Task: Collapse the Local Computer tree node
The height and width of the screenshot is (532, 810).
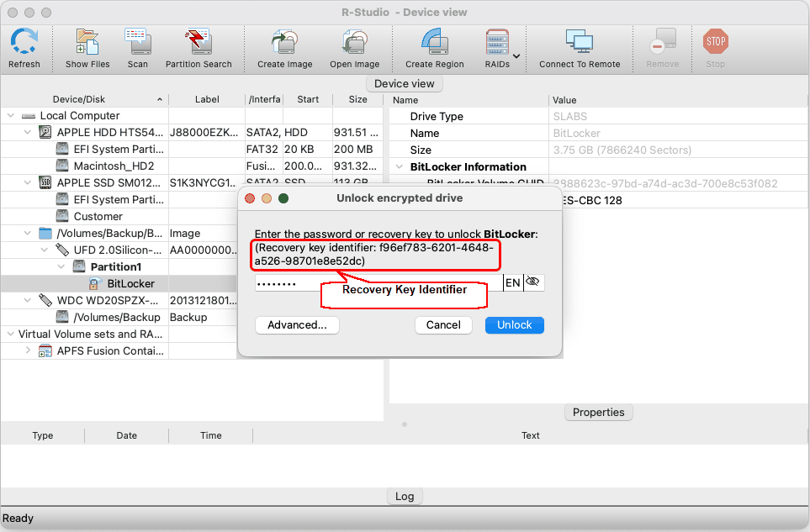Action: click(x=11, y=116)
